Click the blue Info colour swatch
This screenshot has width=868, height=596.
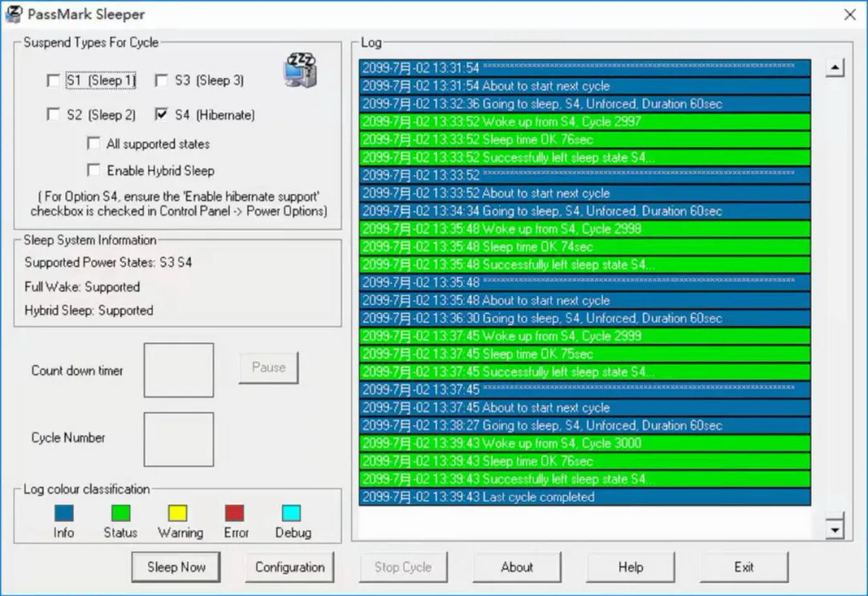click(x=63, y=513)
